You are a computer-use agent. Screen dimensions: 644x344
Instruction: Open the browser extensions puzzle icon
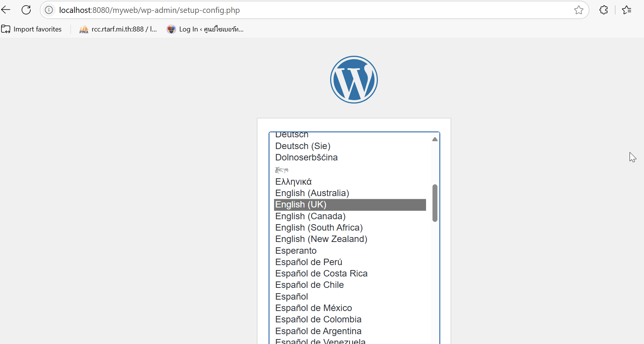point(604,10)
